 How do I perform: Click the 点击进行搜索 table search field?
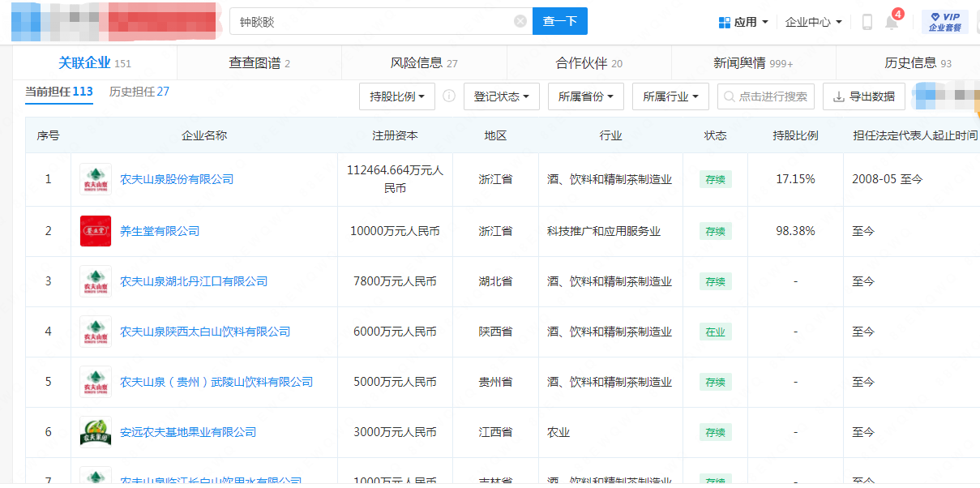click(x=765, y=96)
